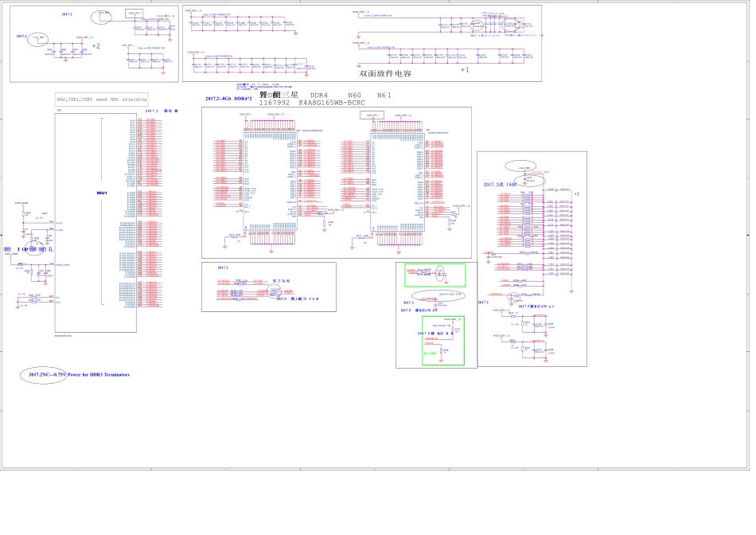Click the '+1' marker beside the right capacitor column
The height and width of the screenshot is (535, 756).
[577, 194]
